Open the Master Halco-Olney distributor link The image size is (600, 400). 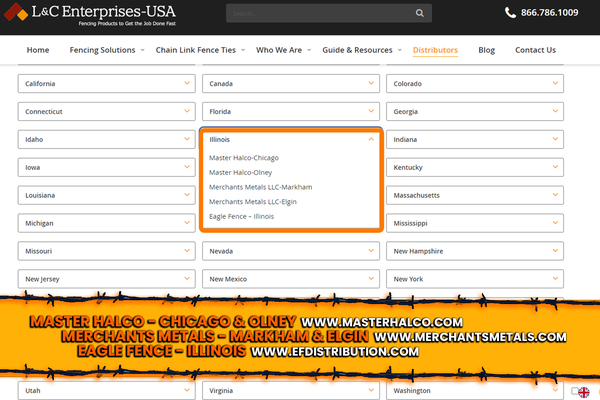[240, 173]
